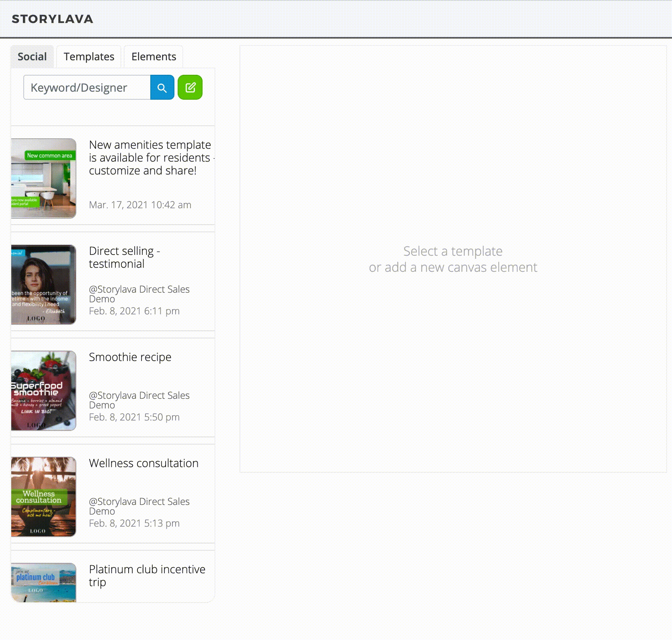Select the Superfood smoothie thumbnail
This screenshot has height=640, width=672.
43,390
